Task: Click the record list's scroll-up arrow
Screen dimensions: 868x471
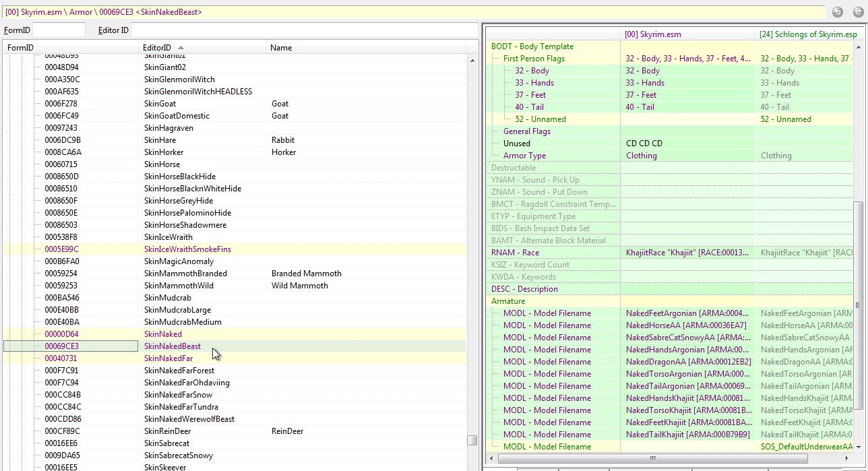Action: click(472, 60)
